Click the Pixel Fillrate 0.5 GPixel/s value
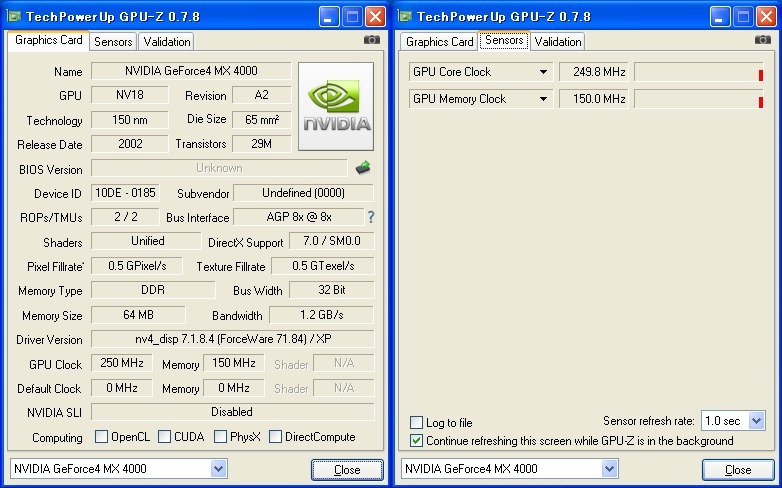This screenshot has height=488, width=782. click(x=137, y=266)
